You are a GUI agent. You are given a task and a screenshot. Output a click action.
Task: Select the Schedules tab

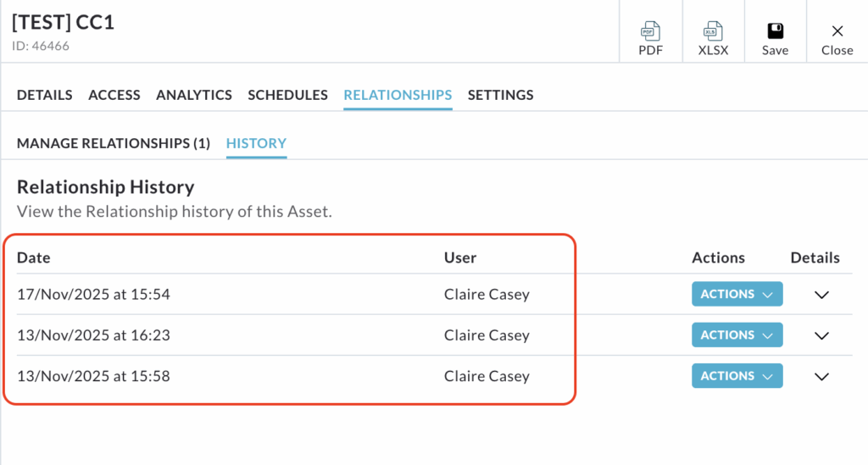287,95
